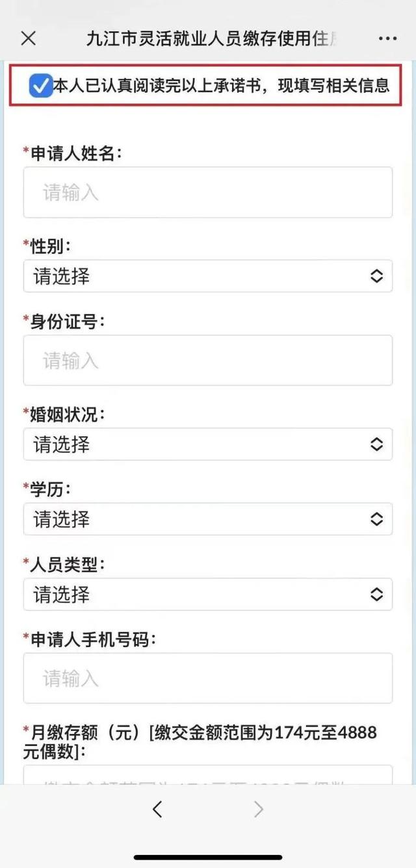Go back with the left arrow icon

click(x=157, y=808)
